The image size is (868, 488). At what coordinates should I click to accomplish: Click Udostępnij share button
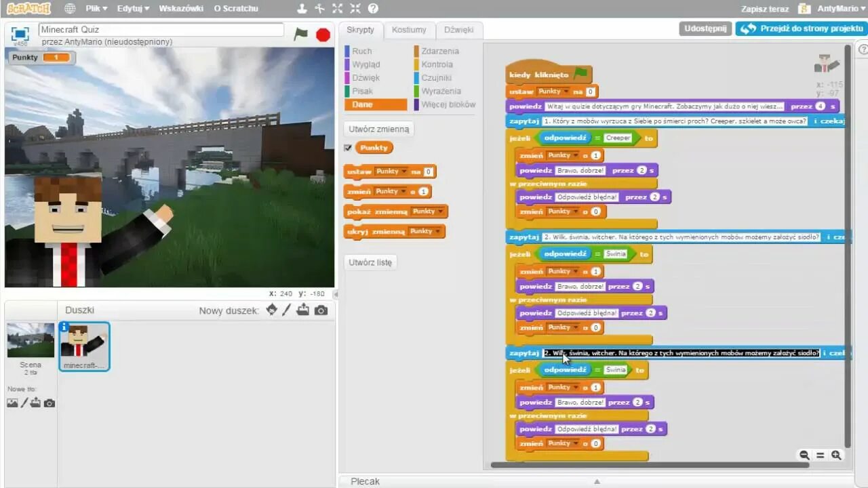(x=705, y=28)
